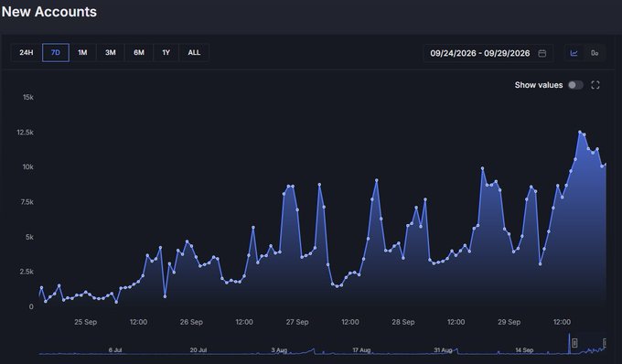Choose the 1Y time range
Screen dimensions: 622x364
click(x=166, y=53)
